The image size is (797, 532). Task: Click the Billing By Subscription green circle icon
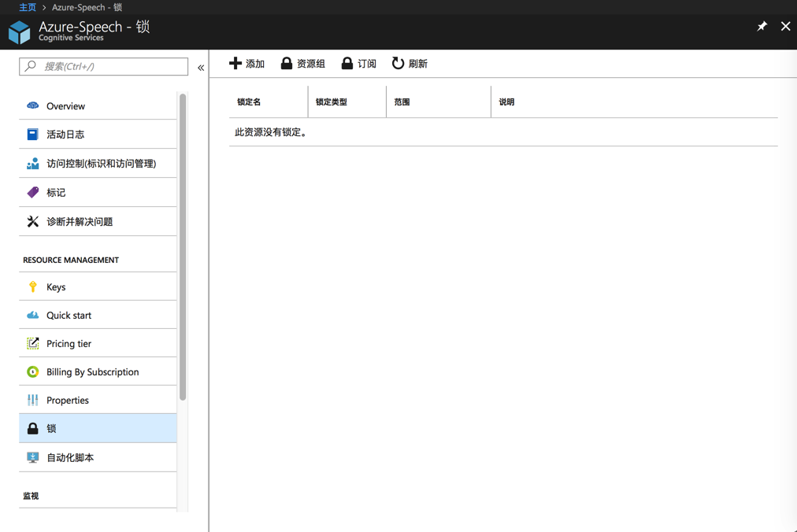[x=32, y=372]
